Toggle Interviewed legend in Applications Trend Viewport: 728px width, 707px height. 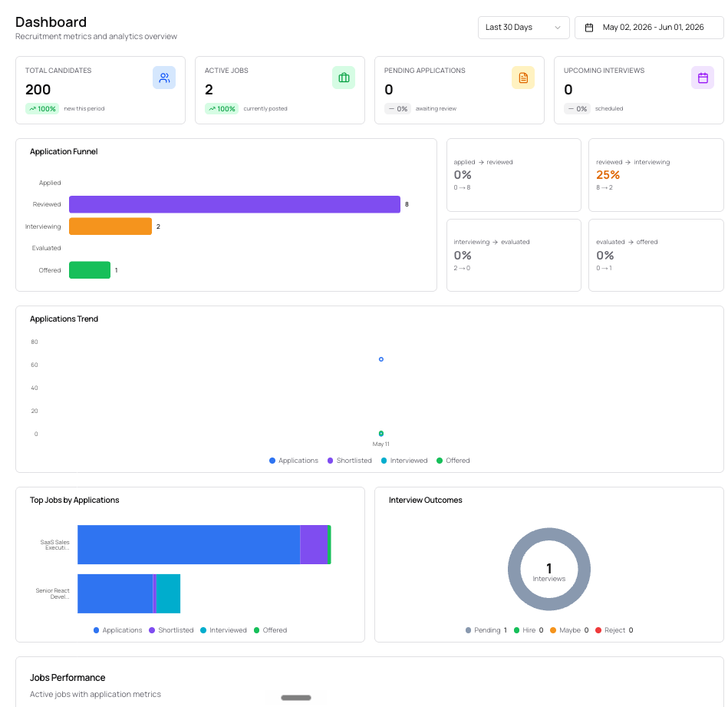(404, 461)
